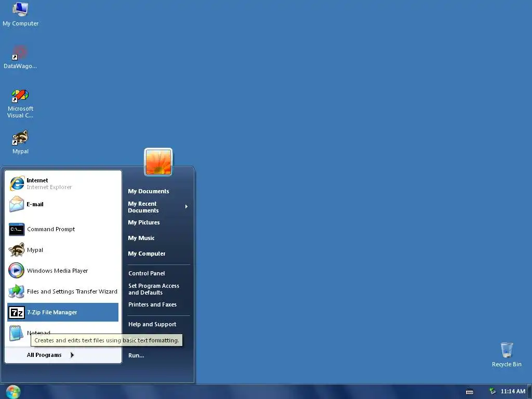This screenshot has width=532, height=399.
Task: Open My Computer desktop icon
Action: point(20,14)
